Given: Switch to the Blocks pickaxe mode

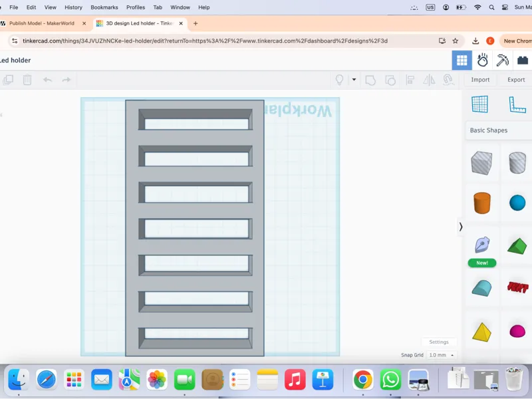Looking at the screenshot, I should (503, 61).
